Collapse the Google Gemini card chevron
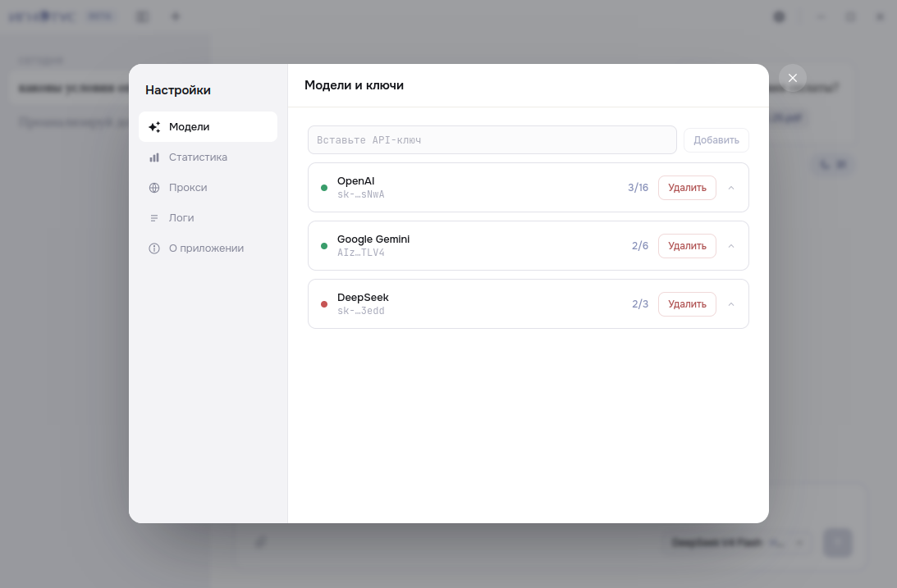The height and width of the screenshot is (588, 897). (x=731, y=246)
